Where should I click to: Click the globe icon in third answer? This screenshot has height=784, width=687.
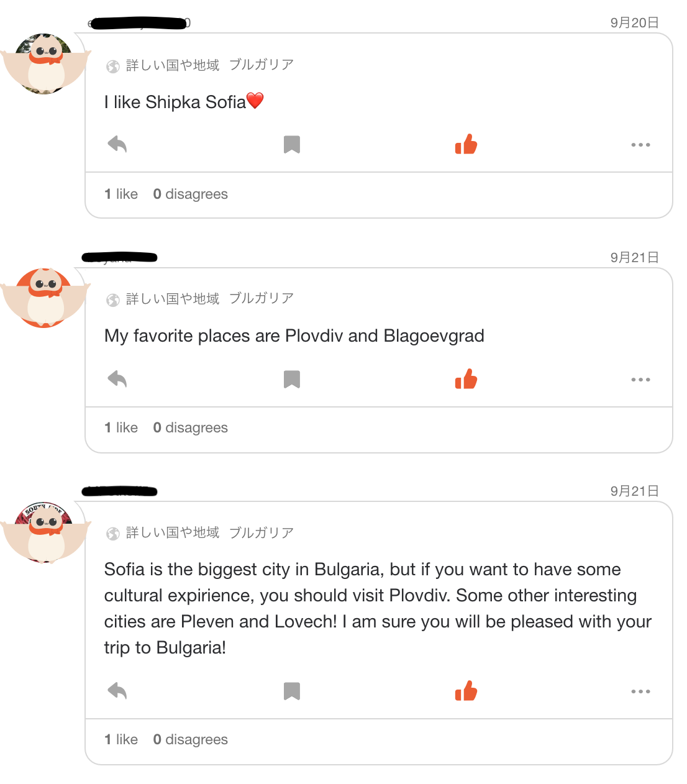click(x=113, y=534)
